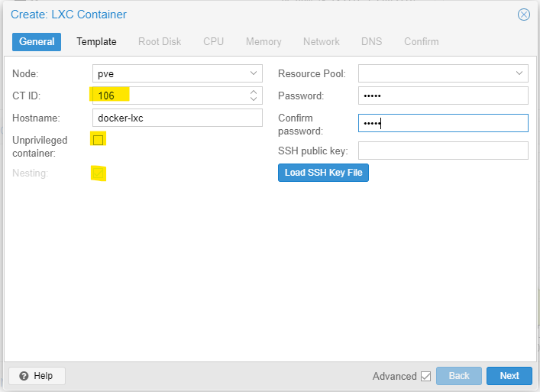The image size is (540, 392).
Task: Expand the Node dropdown
Action: pyautogui.click(x=254, y=73)
